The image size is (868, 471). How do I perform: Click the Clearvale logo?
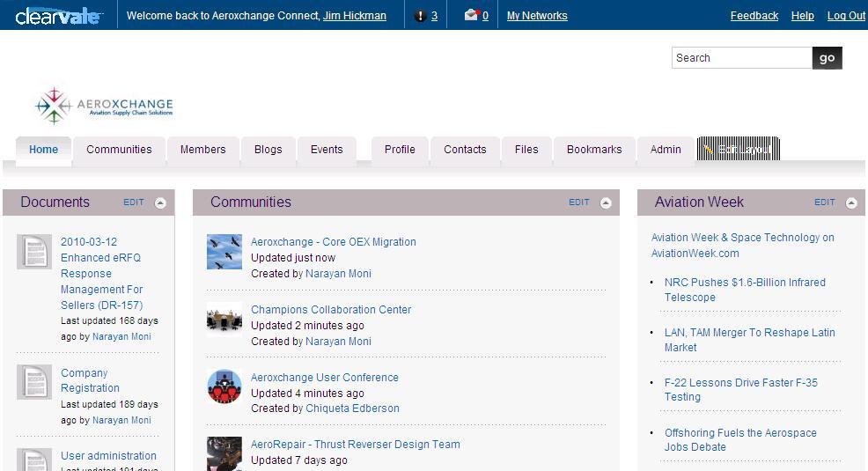point(58,16)
